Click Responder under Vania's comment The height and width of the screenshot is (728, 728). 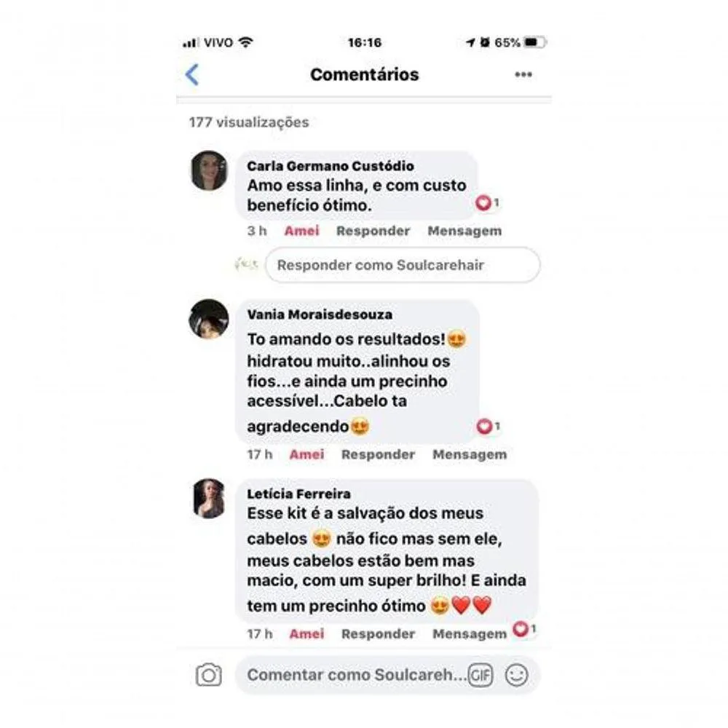pos(379,454)
